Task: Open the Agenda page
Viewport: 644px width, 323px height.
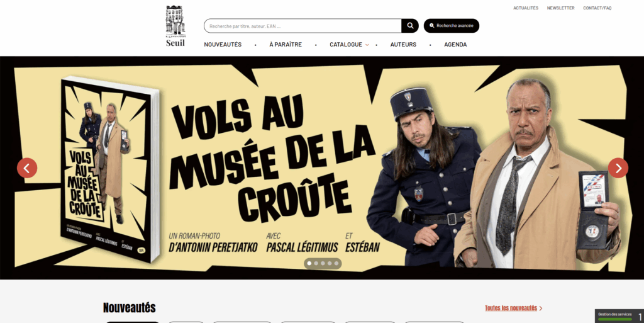Action: pos(455,44)
